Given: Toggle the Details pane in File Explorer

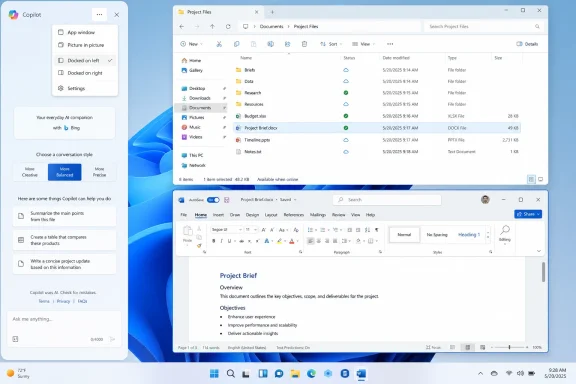Looking at the screenshot, I should 527,44.
